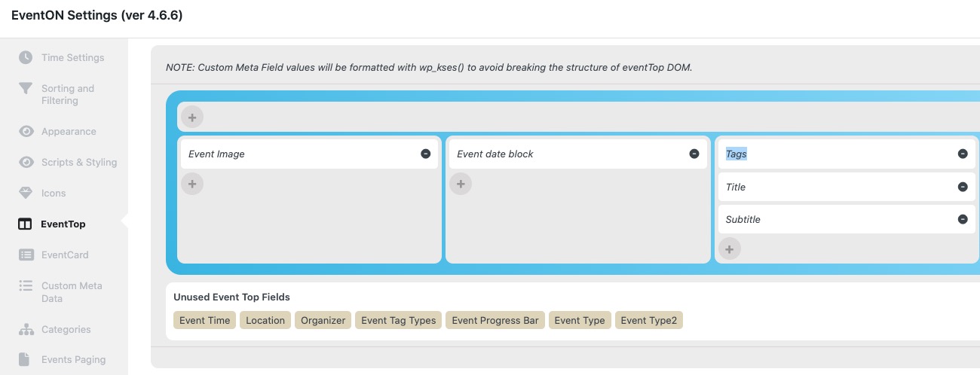
Task: Click the columns icon beside EventTop
Action: point(25,224)
